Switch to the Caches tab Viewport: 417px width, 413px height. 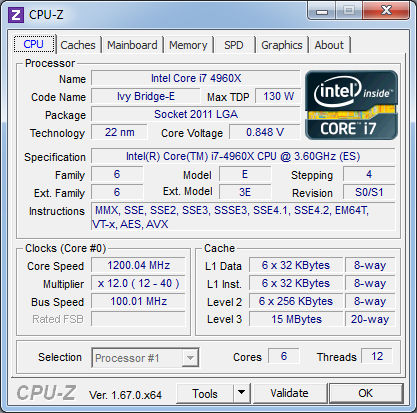(78, 45)
